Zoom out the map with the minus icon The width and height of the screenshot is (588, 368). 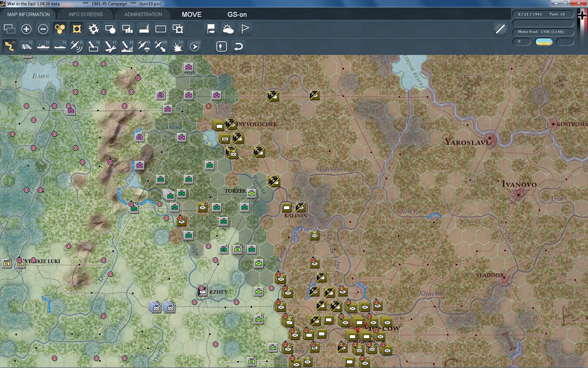click(x=43, y=29)
